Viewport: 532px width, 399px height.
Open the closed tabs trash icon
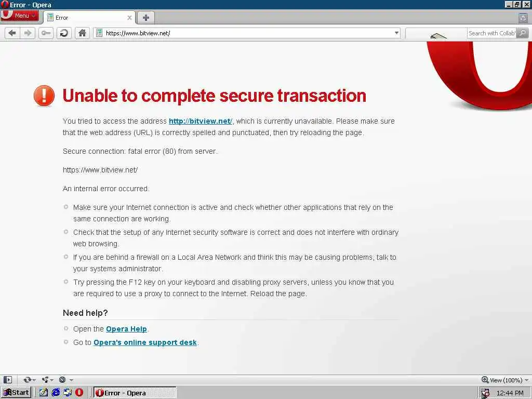click(x=523, y=18)
